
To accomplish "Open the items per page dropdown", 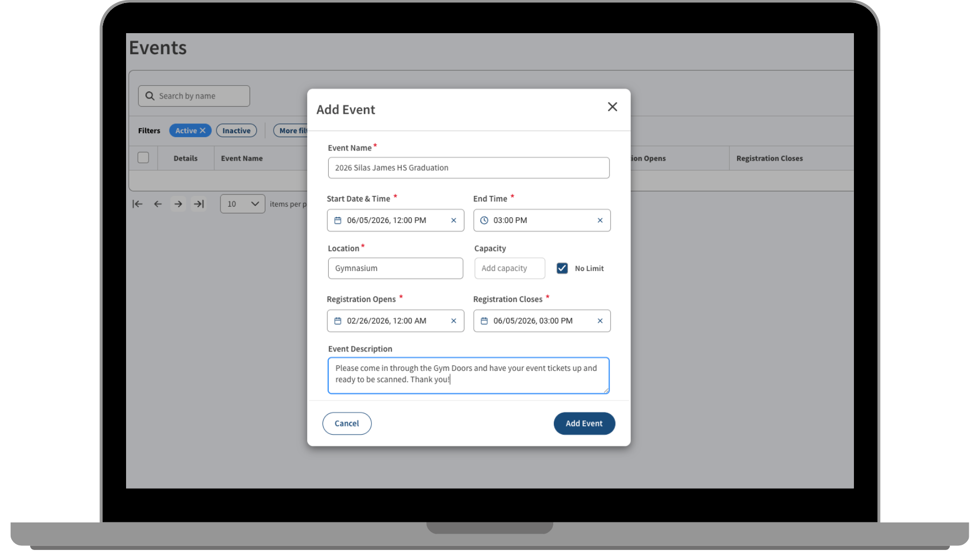I will tap(242, 204).
